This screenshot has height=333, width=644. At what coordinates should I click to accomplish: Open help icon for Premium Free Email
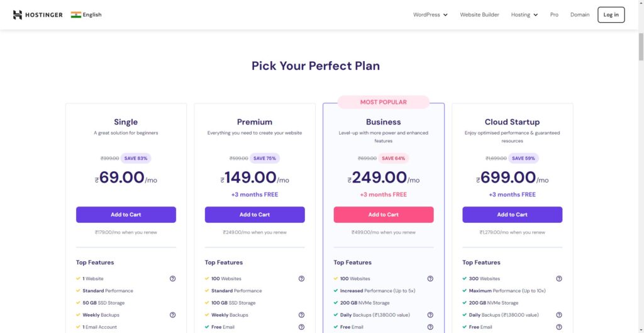[x=301, y=327]
